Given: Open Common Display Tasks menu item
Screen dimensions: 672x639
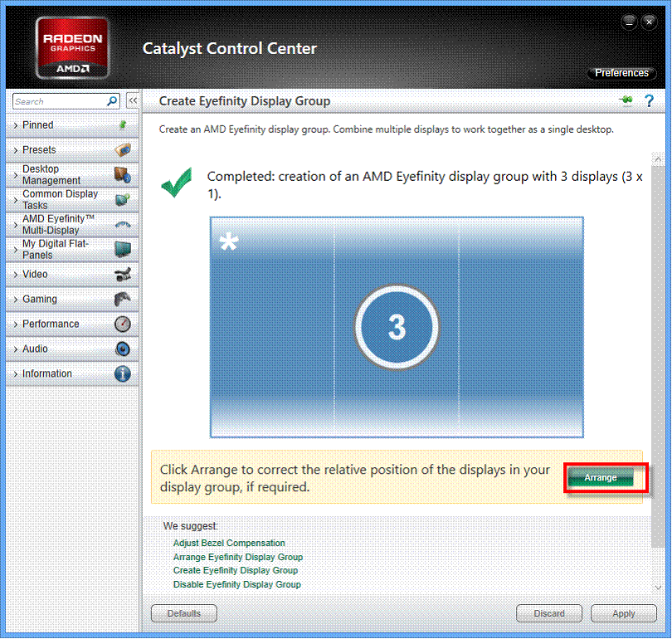Looking at the screenshot, I should coord(72,200).
